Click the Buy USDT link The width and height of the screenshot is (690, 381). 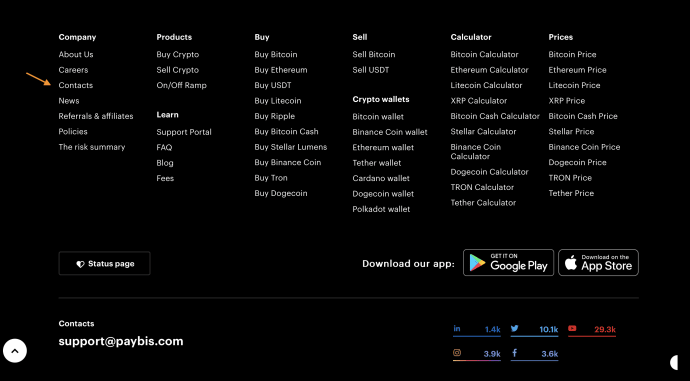[273, 85]
